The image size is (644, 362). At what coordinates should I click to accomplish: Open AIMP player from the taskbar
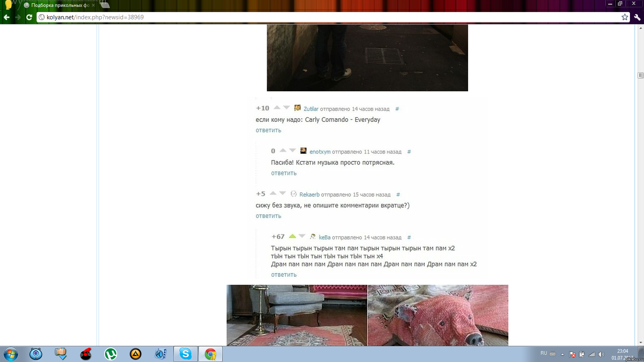pyautogui.click(x=136, y=354)
